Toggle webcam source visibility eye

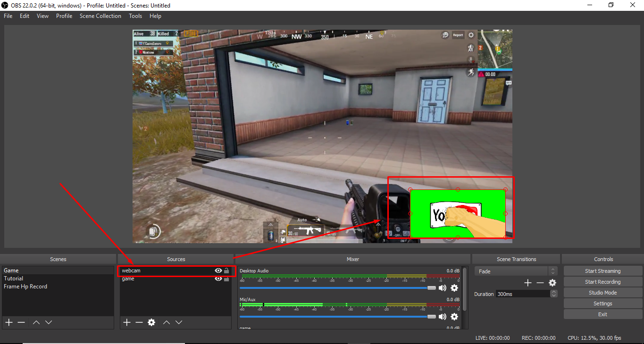pyautogui.click(x=218, y=270)
